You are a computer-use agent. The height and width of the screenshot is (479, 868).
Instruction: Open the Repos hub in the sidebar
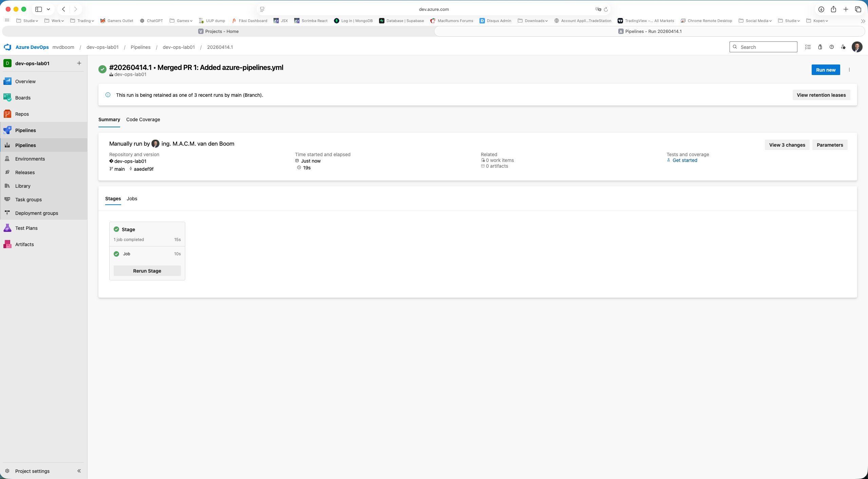22,114
